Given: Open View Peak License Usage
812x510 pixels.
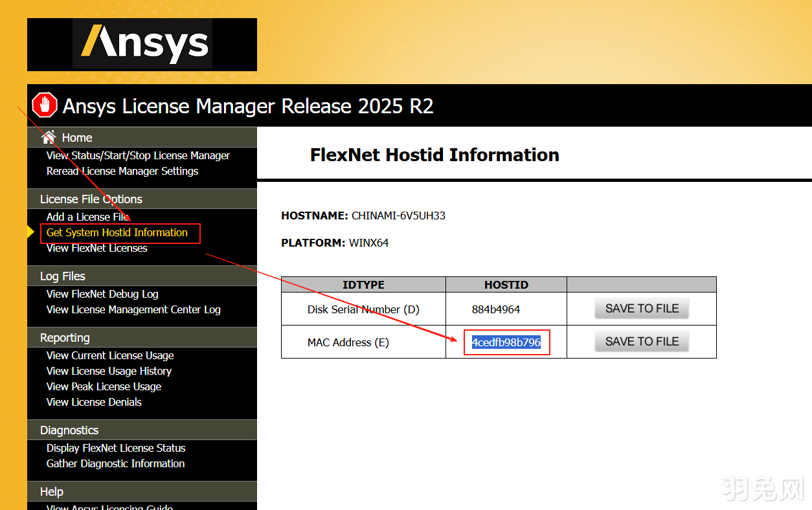Looking at the screenshot, I should [x=104, y=386].
